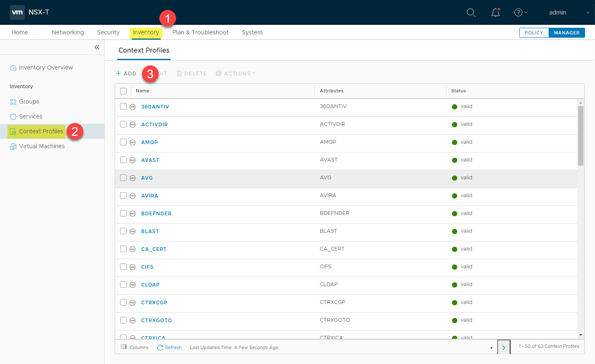Click the Name column header

[142, 91]
